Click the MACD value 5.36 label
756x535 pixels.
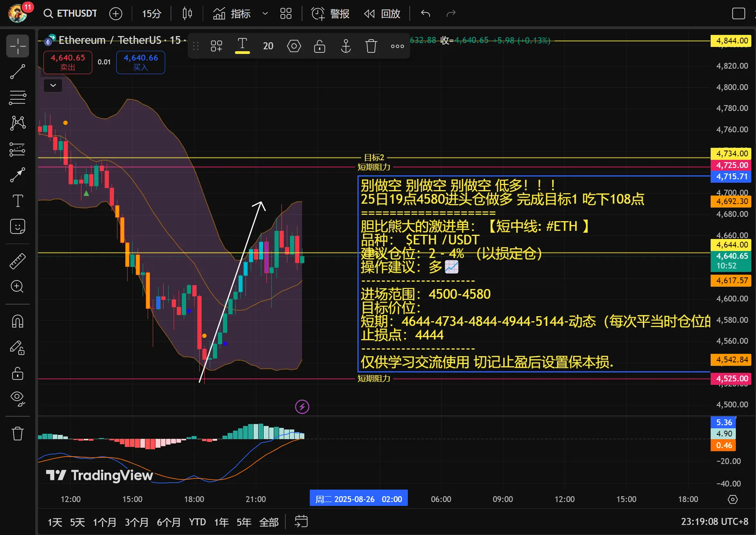pos(723,422)
